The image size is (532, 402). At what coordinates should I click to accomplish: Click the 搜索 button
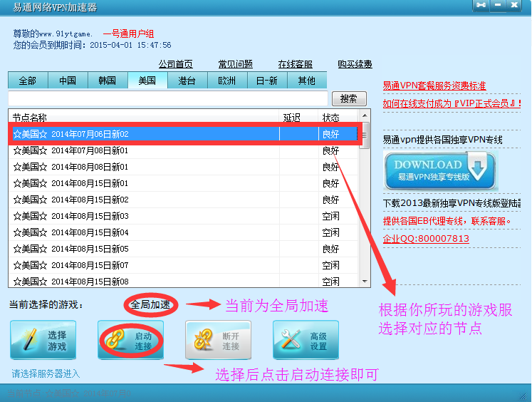348,99
